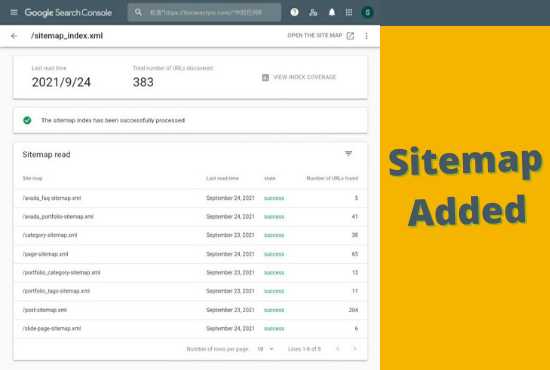
Task: Go to next page of sitemaps
Action: [x=355, y=349]
